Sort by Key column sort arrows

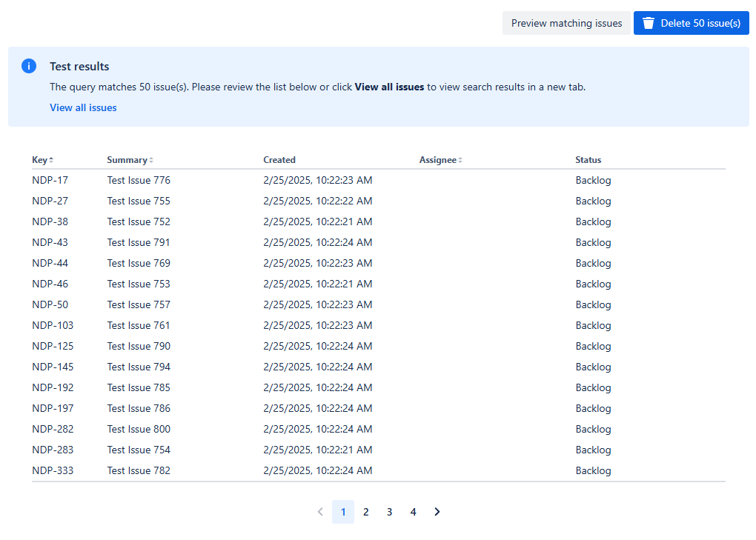tap(51, 160)
